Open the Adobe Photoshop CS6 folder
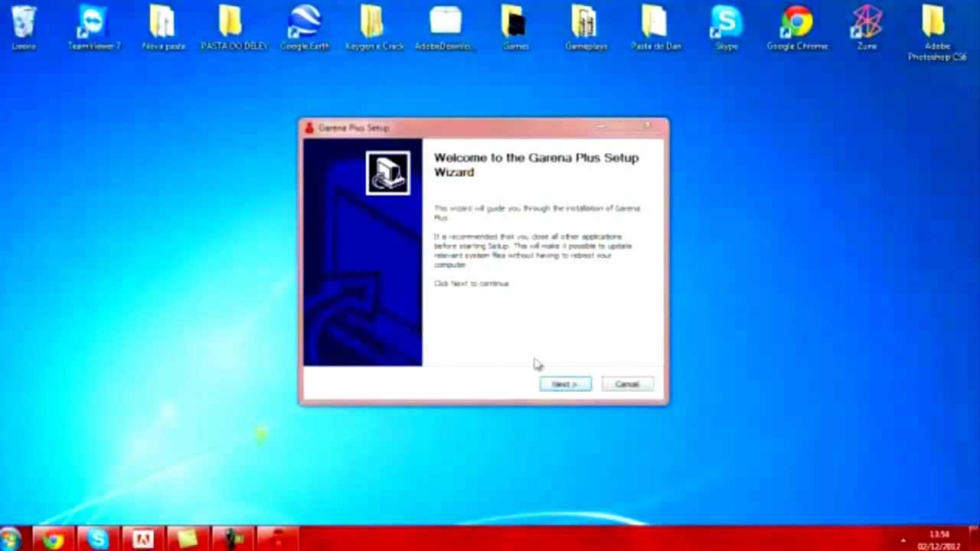980x551 pixels. (936, 33)
